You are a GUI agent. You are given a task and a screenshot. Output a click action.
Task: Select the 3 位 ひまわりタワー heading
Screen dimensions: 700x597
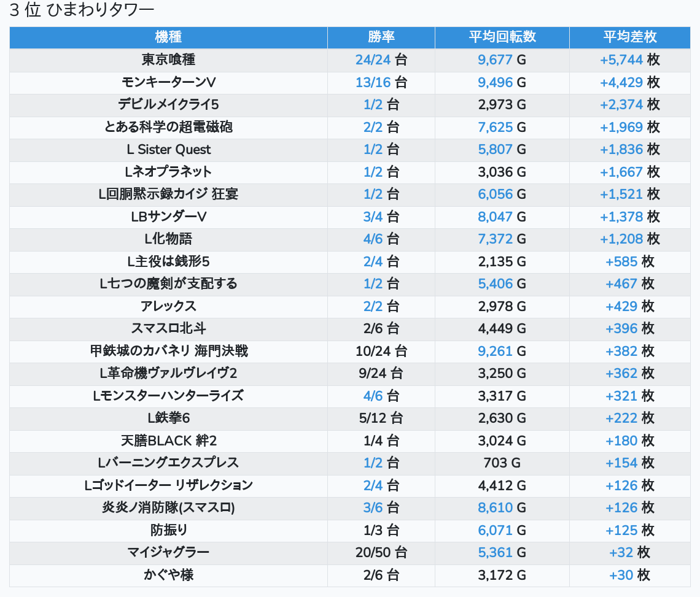(x=82, y=10)
